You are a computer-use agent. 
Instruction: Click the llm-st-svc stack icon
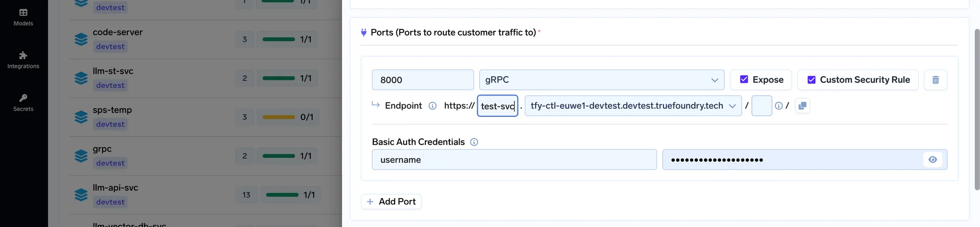coord(81,78)
